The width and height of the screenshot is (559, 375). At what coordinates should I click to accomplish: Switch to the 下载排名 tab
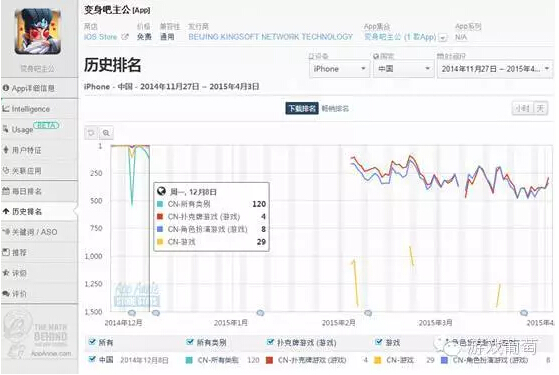302,109
